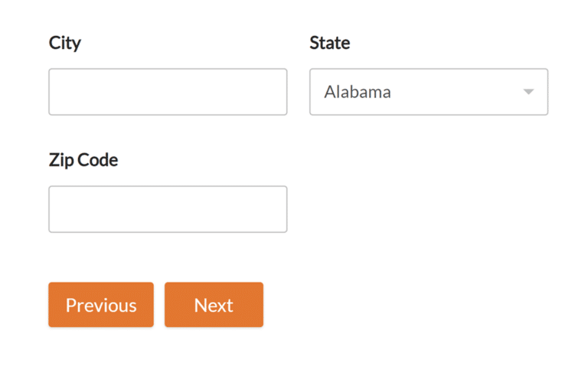Activate the field under Zip Code label
Screen dimensions: 588x373
[x=168, y=209]
